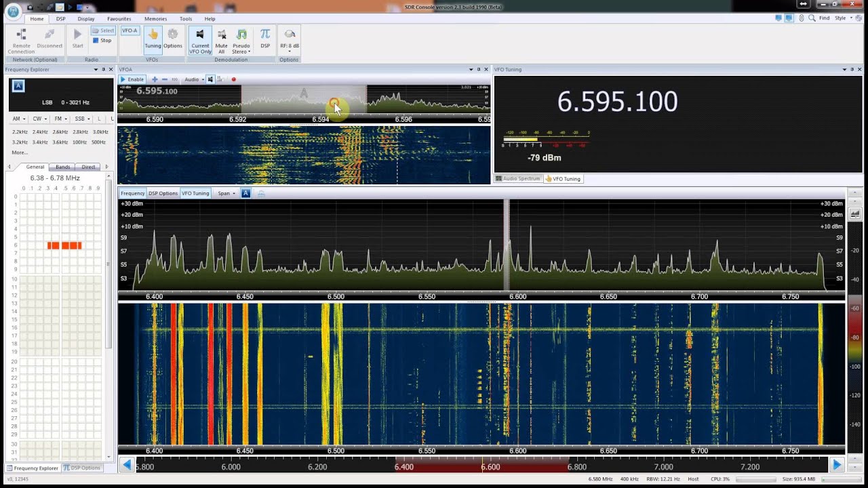Open the Style dropdown menu
This screenshot has width=868, height=488.
tap(842, 18)
